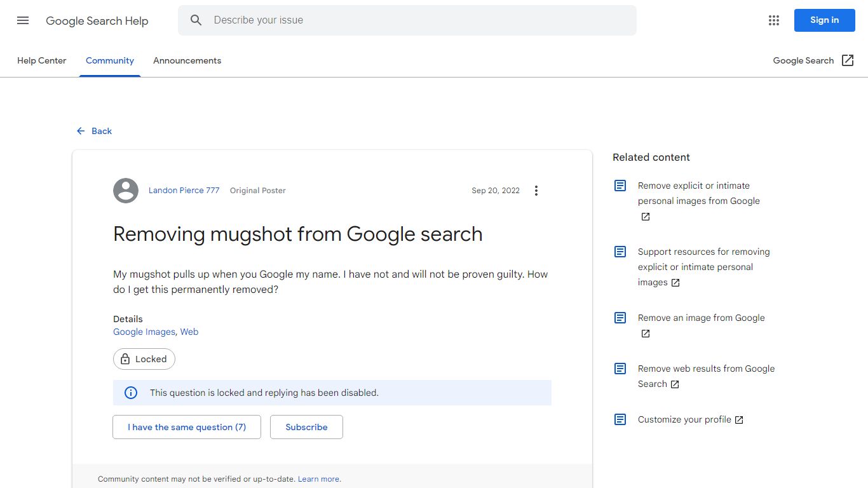Image resolution: width=868 pixels, height=488 pixels.
Task: Open the Google apps grid
Action: tap(773, 20)
